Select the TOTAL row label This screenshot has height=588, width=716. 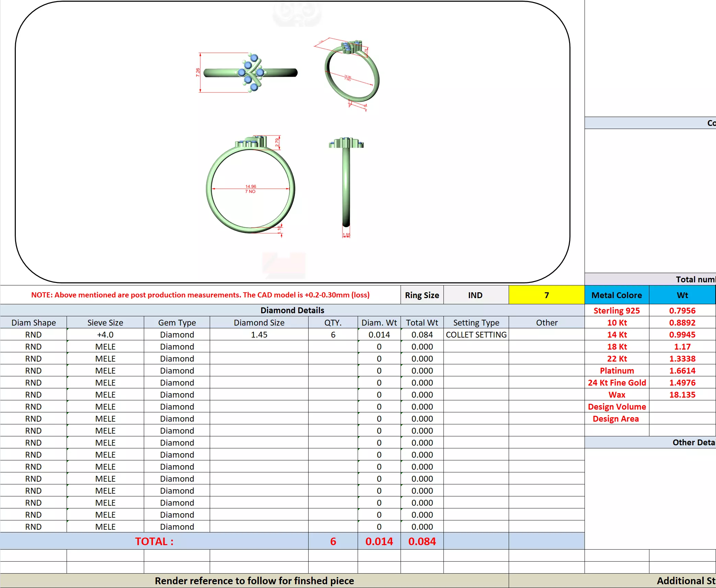click(154, 541)
